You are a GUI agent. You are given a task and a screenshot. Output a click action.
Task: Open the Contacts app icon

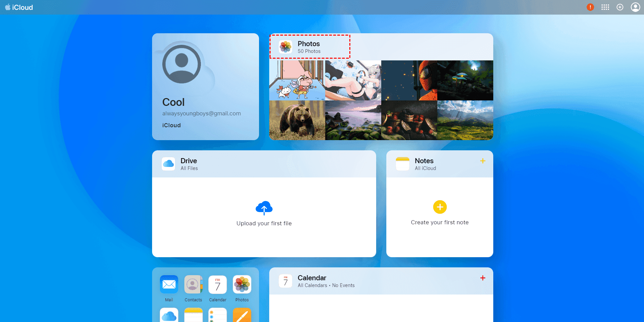(x=194, y=284)
